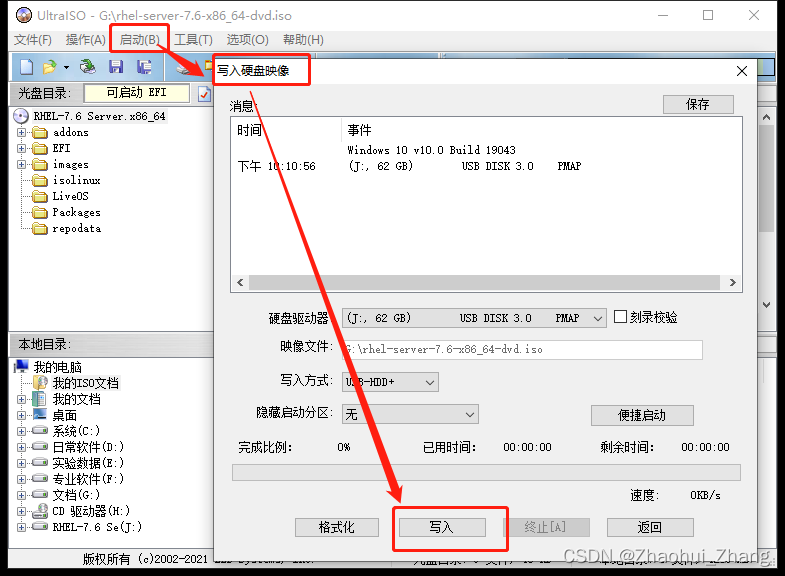Click the disc drive toolbar icon
The width and height of the screenshot is (785, 576).
click(185, 69)
